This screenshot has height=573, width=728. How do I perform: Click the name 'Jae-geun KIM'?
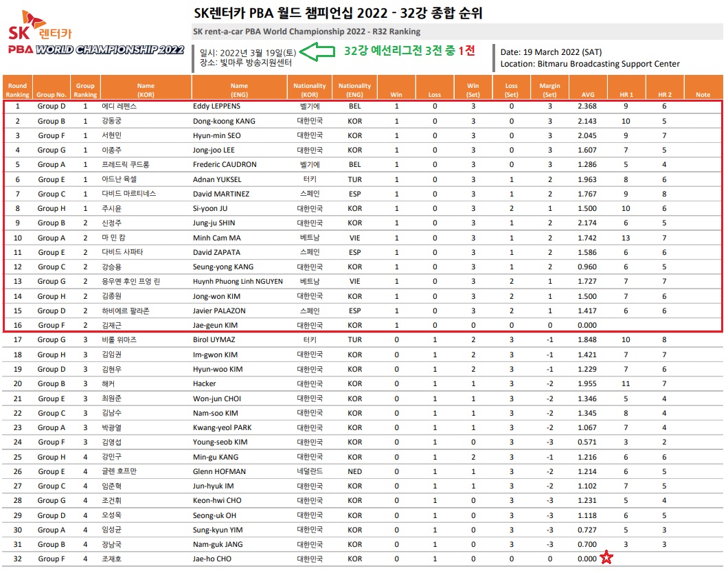[215, 325]
